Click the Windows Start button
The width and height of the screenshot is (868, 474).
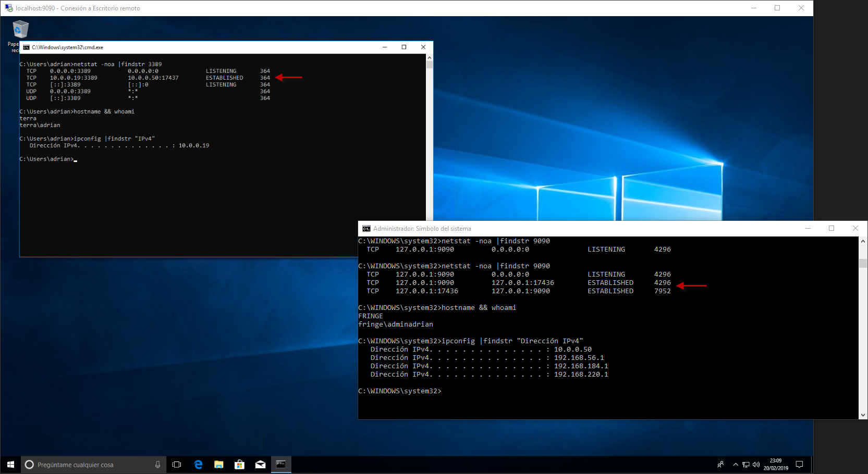(x=10, y=465)
